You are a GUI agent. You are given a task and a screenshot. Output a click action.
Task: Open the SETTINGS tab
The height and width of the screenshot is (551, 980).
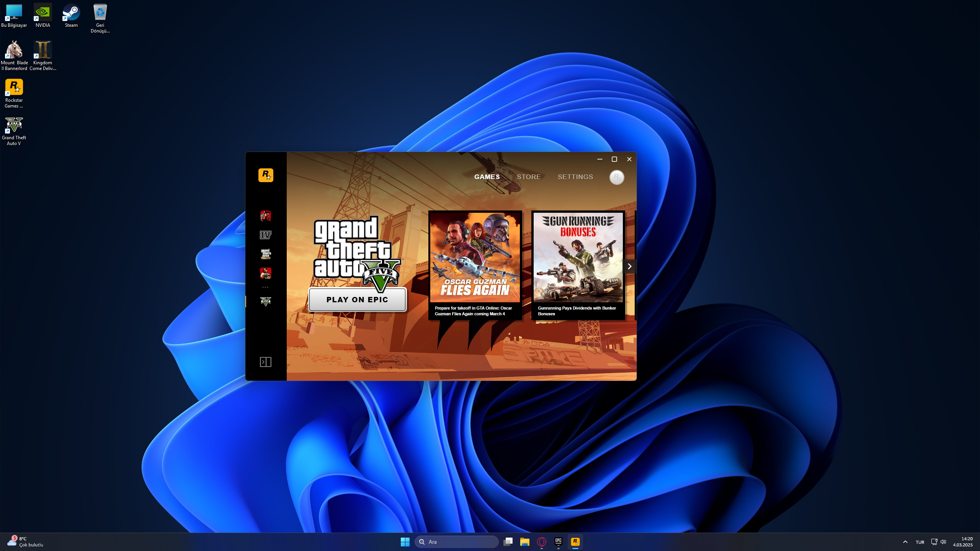pos(575,177)
